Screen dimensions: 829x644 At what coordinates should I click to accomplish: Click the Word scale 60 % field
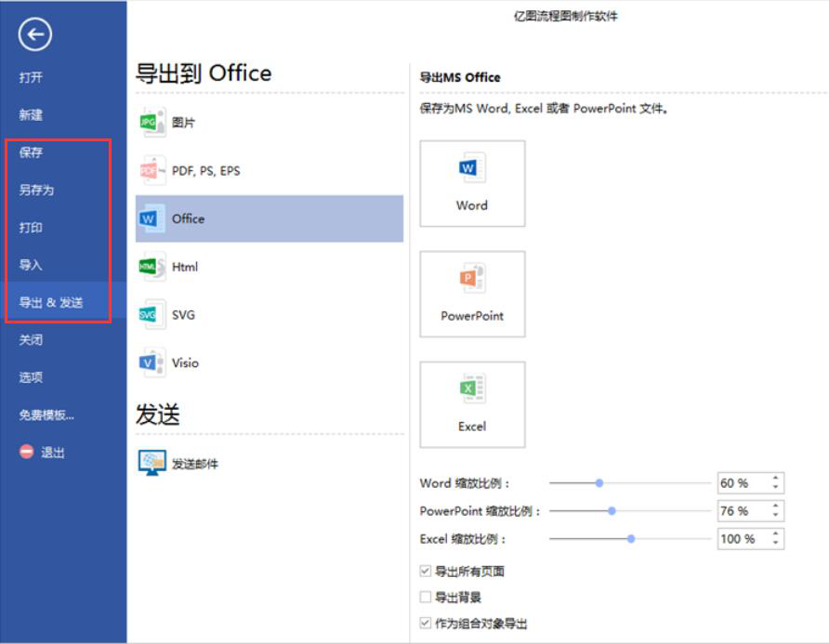(x=750, y=482)
